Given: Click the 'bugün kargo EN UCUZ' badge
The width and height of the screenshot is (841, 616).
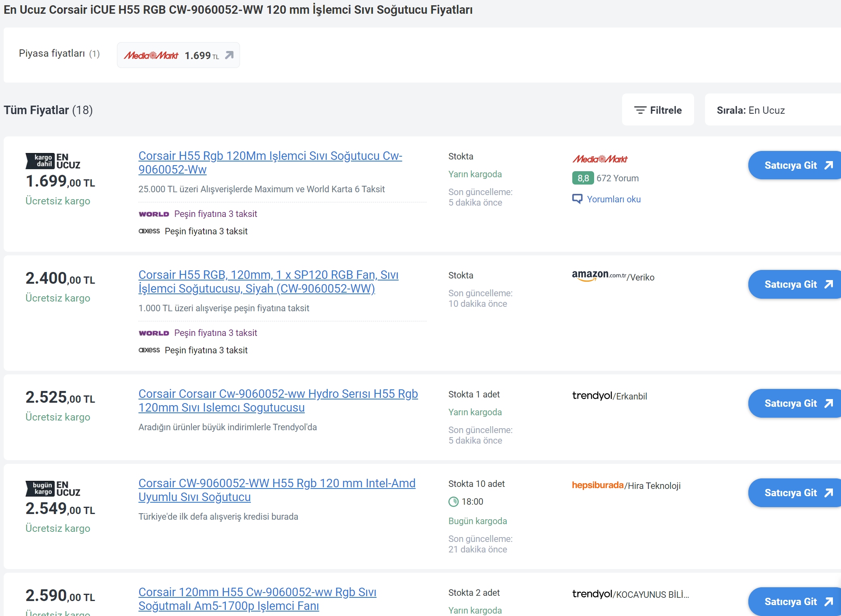Looking at the screenshot, I should [53, 489].
